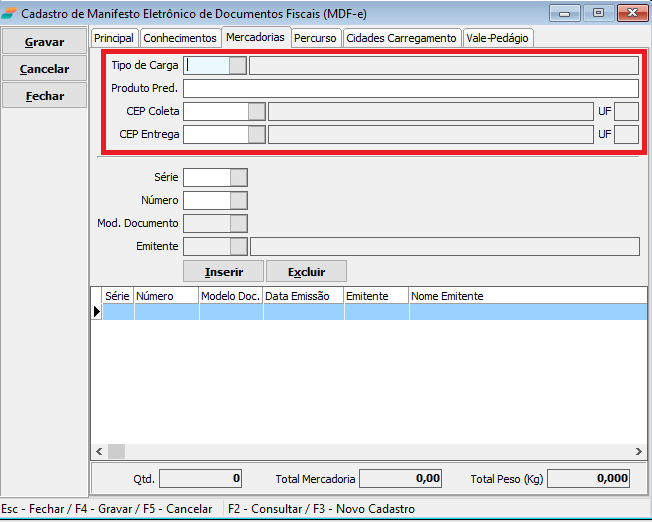Click the Data Emissão column header
The height and width of the screenshot is (522, 652).
pyautogui.click(x=302, y=296)
